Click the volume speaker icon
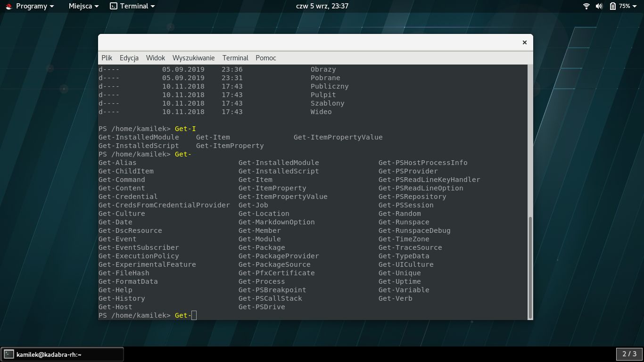Viewport: 644px width, 362px height. [x=599, y=6]
